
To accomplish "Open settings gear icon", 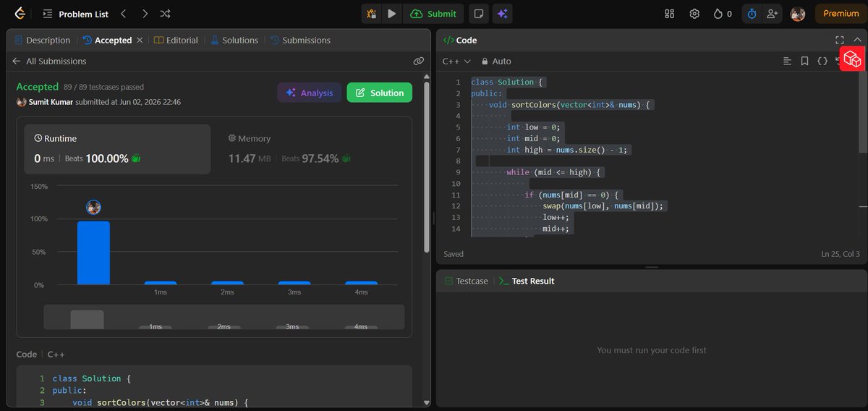I will tap(694, 14).
